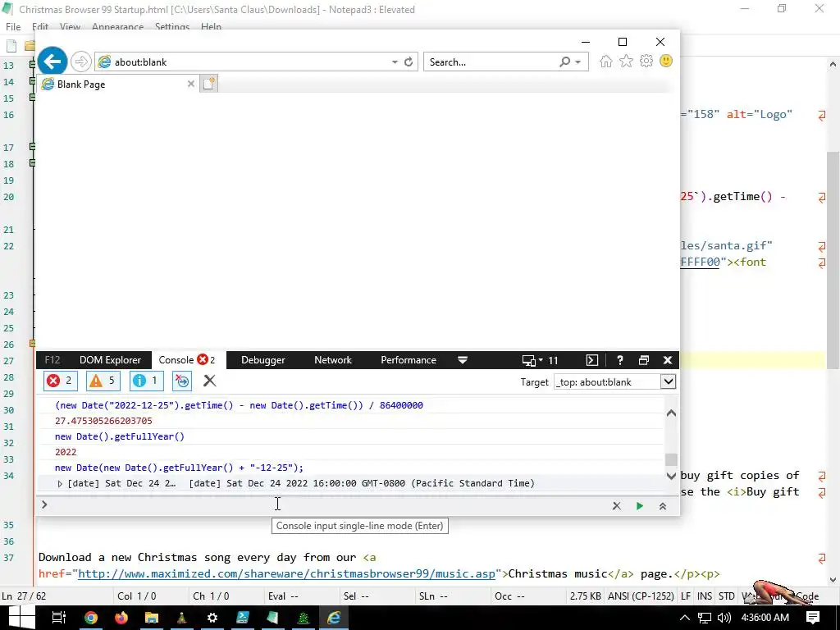The height and width of the screenshot is (630, 840).
Task: Open Internet Explorer taskbar icon
Action: click(334, 618)
